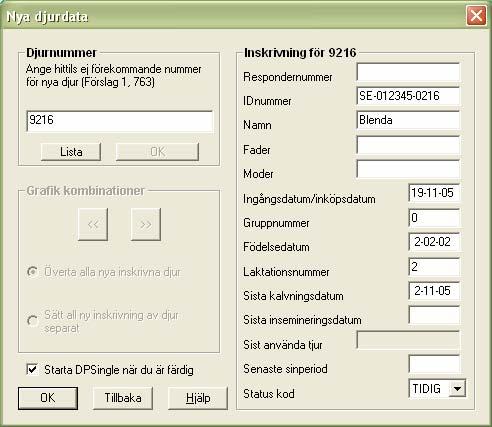Screen dimensions: 492x427
Task: Open Hjälp button
Action: click(198, 398)
